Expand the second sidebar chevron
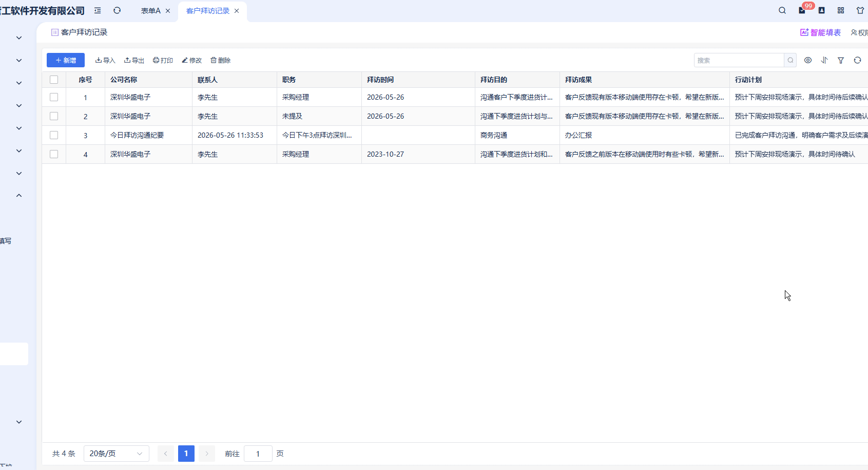This screenshot has height=470, width=868. [x=19, y=60]
